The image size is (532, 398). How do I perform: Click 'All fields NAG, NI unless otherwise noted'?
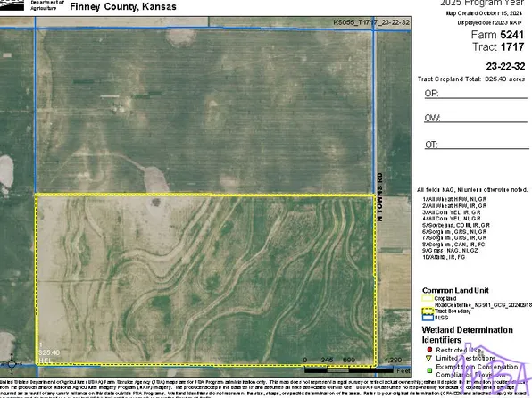472,190
